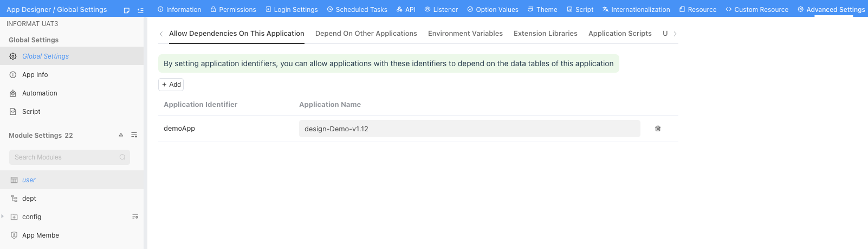Screen dimensions: 868x249
Task: Select Allow Dependencies On This Application tab
Action: 237,34
